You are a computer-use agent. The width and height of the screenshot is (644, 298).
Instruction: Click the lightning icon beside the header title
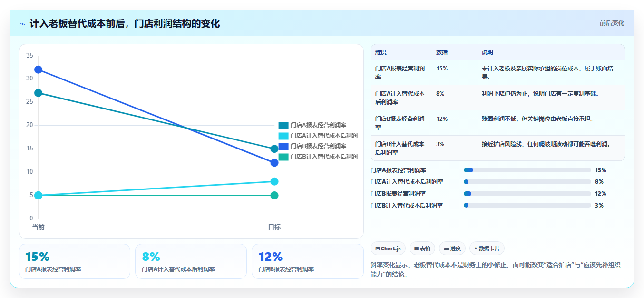(22, 24)
